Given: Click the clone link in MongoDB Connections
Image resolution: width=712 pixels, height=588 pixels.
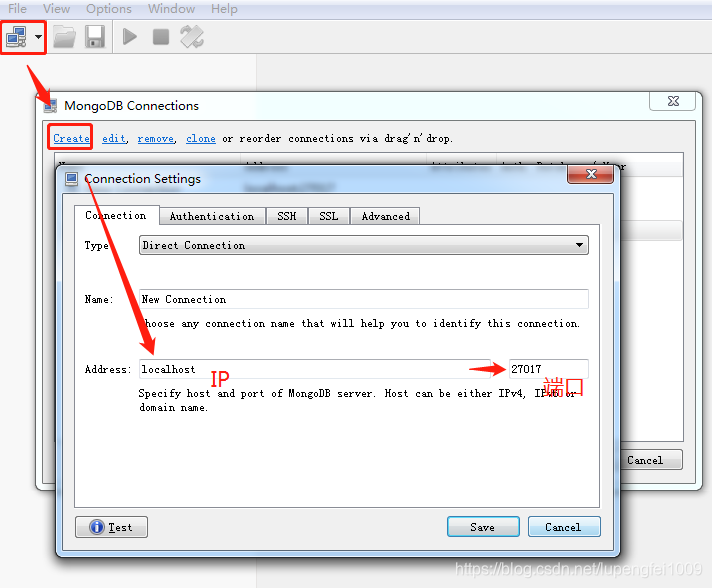Looking at the screenshot, I should coord(201,138).
